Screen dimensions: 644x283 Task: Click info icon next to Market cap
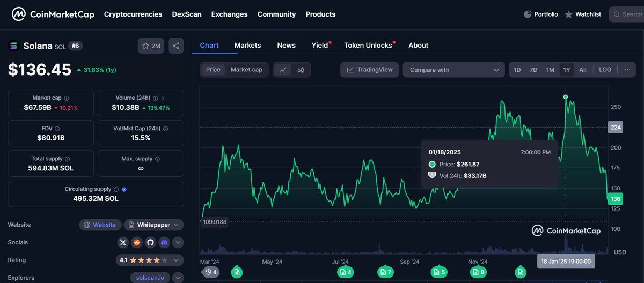pos(67,99)
